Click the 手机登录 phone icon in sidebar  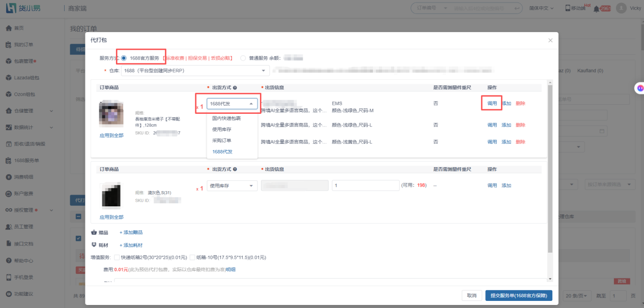click(9, 278)
